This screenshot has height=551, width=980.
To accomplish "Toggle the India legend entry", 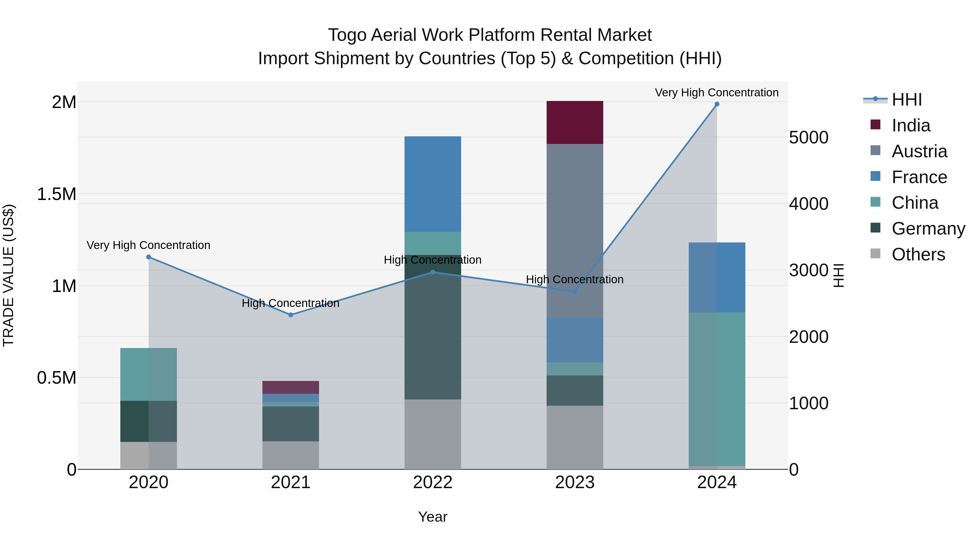I will coord(900,125).
